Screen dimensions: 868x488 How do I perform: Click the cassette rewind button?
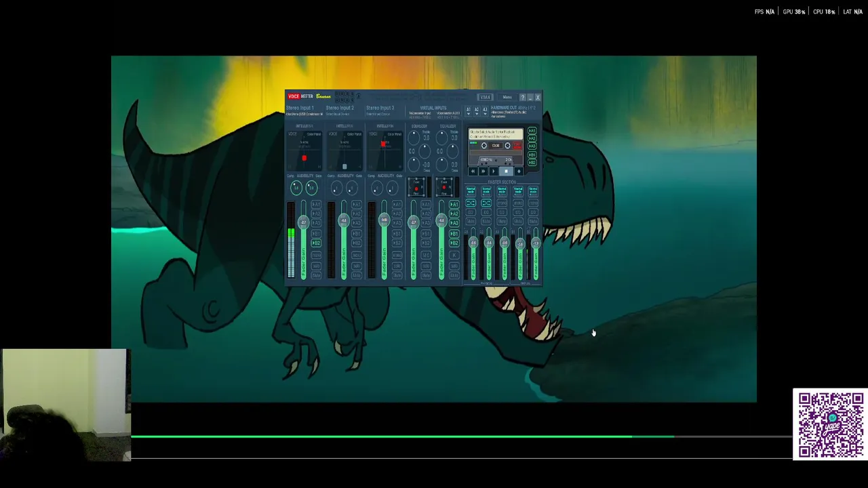[x=473, y=171]
